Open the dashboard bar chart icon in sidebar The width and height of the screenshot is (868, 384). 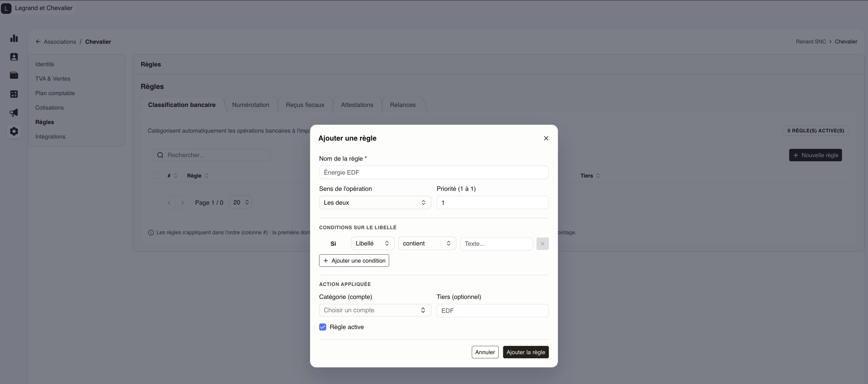(14, 38)
